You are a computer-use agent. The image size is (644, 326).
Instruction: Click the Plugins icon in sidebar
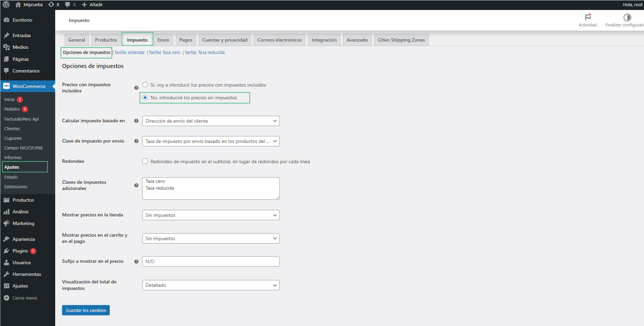click(7, 251)
